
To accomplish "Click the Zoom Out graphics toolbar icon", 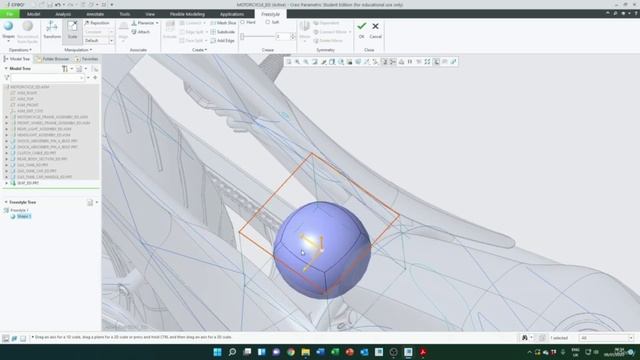I will (306, 62).
